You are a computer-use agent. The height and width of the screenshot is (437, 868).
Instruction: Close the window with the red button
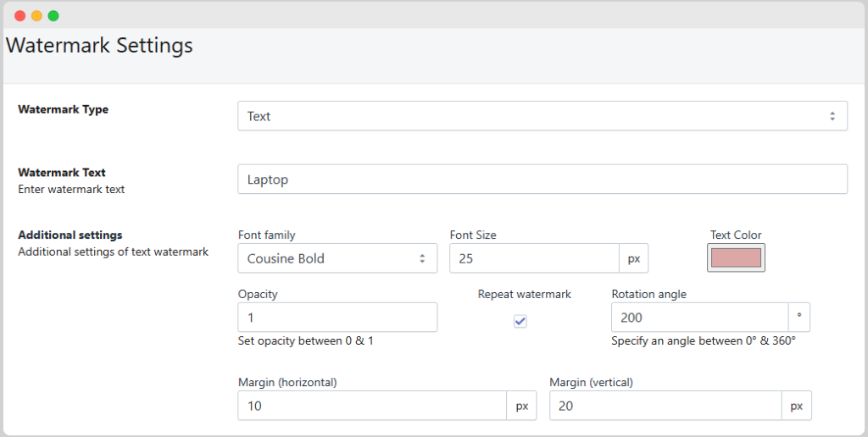pyautogui.click(x=20, y=15)
